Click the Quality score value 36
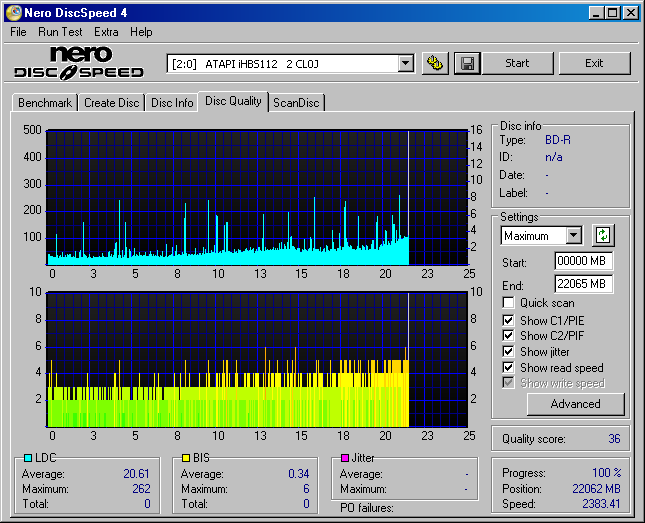Screen dimensions: 645x523 (614, 439)
